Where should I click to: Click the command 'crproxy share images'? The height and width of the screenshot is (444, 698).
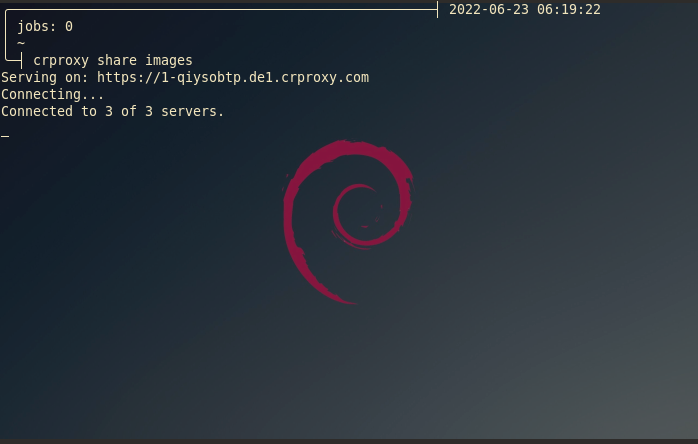click(x=113, y=60)
